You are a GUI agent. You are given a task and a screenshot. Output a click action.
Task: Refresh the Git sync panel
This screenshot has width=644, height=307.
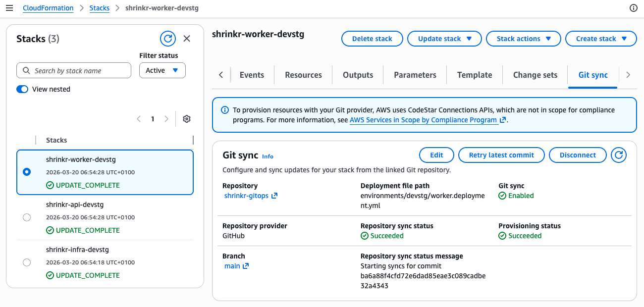618,154
